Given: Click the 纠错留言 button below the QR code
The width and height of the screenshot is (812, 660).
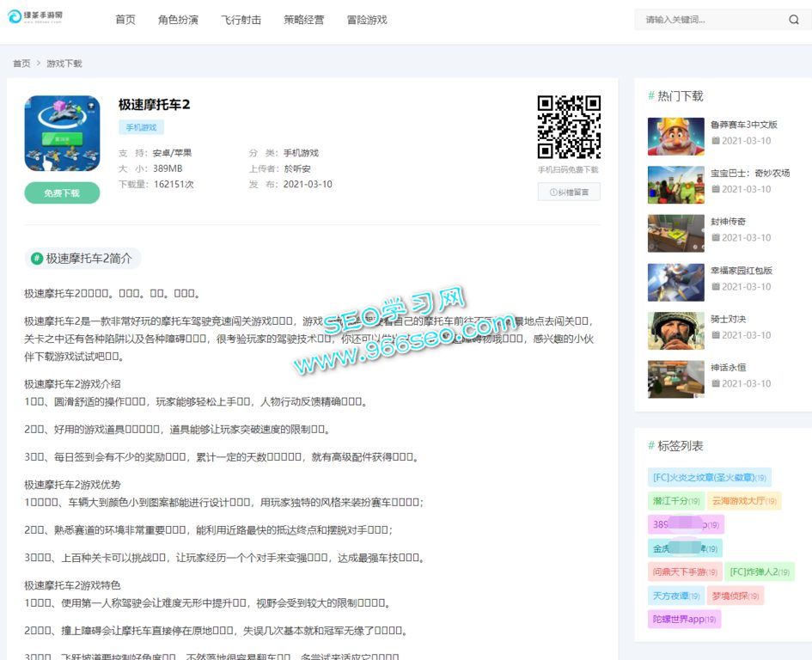Looking at the screenshot, I should [x=569, y=192].
